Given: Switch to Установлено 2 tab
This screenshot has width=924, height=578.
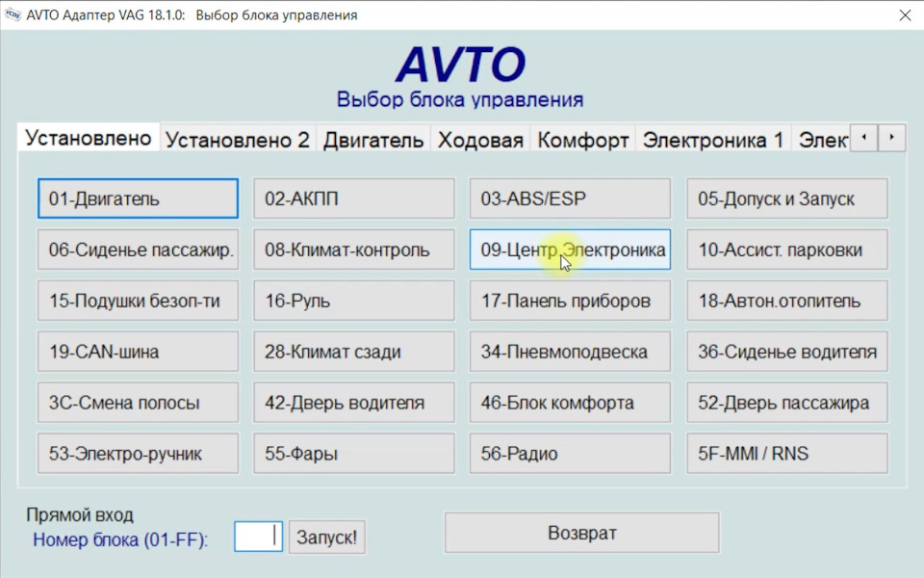Looking at the screenshot, I should pyautogui.click(x=238, y=139).
